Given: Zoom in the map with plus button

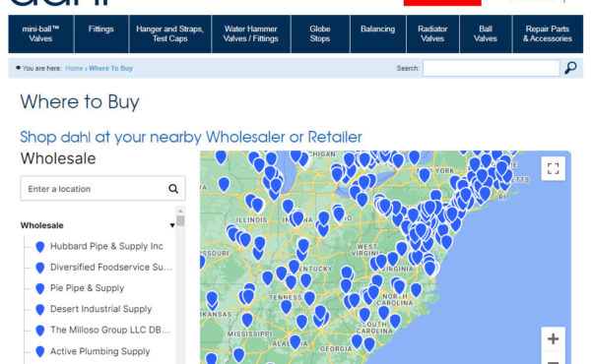Looking at the screenshot, I should [x=553, y=338].
